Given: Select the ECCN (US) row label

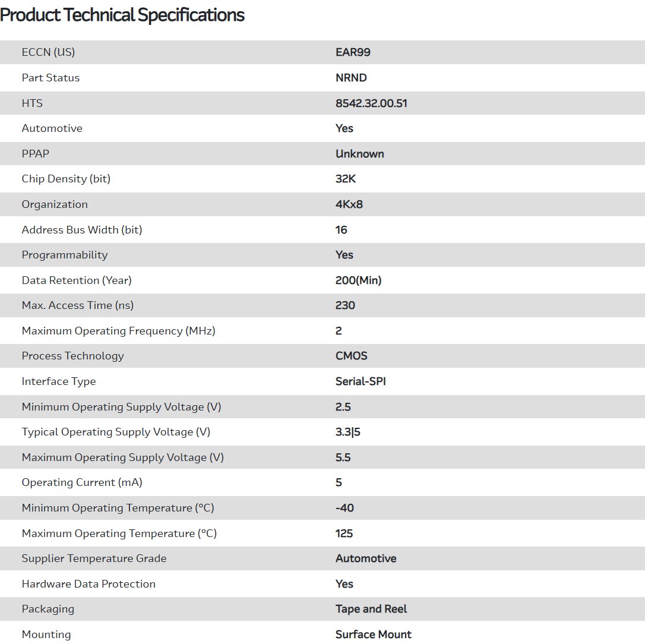Looking at the screenshot, I should point(48,52).
